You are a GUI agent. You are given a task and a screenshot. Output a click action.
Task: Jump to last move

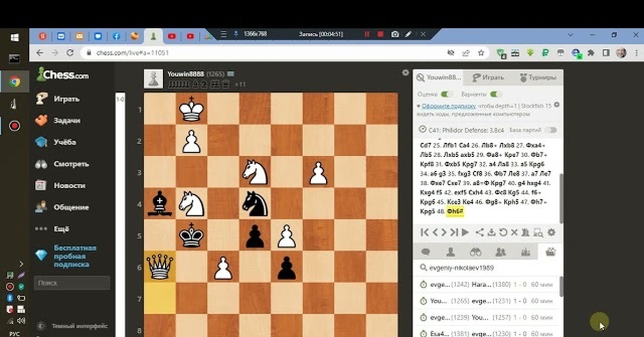[454, 233]
